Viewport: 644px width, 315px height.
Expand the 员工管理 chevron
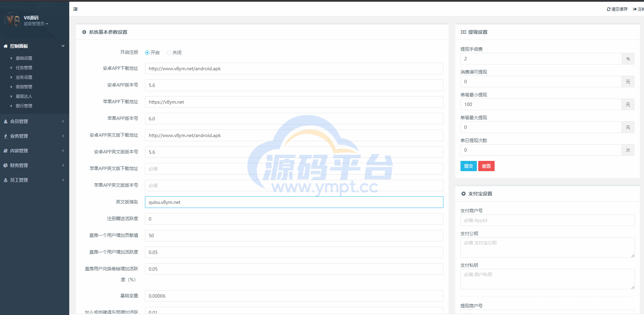[63, 180]
